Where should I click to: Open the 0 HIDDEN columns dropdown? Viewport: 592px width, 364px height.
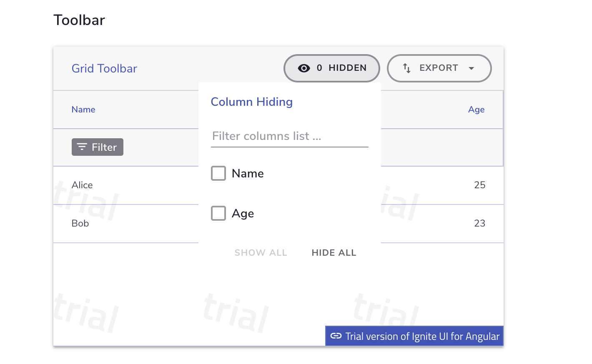click(x=331, y=68)
